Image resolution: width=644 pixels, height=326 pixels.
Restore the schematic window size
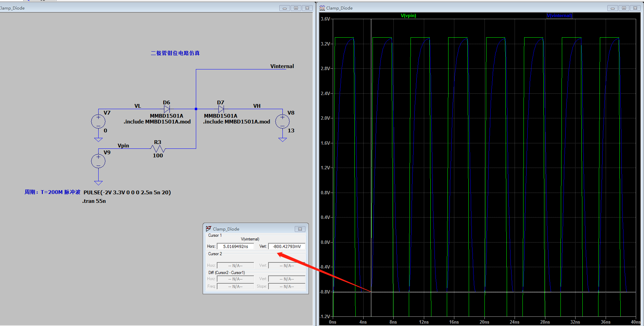(x=295, y=8)
